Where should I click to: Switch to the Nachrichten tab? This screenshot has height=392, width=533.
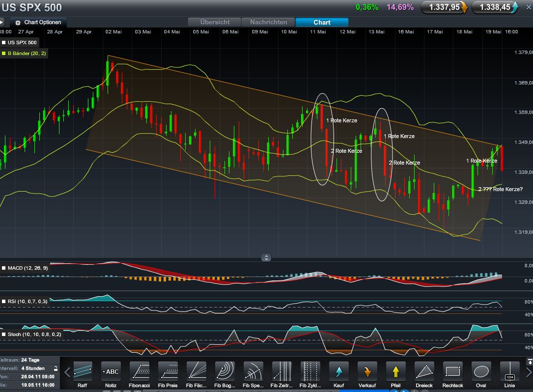[x=269, y=22]
